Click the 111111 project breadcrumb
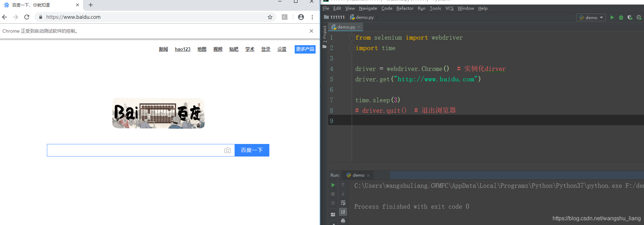The width and height of the screenshot is (644, 225). pos(334,17)
